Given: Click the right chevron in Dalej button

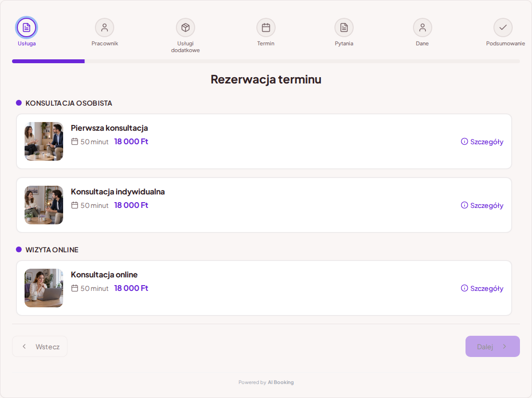Looking at the screenshot, I should [x=505, y=346].
